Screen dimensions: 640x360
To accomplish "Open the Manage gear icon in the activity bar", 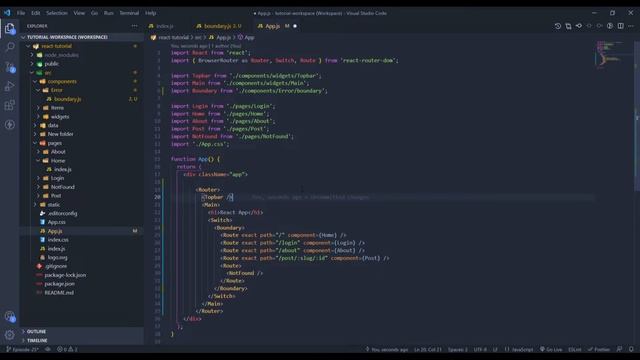I will [x=10, y=335].
